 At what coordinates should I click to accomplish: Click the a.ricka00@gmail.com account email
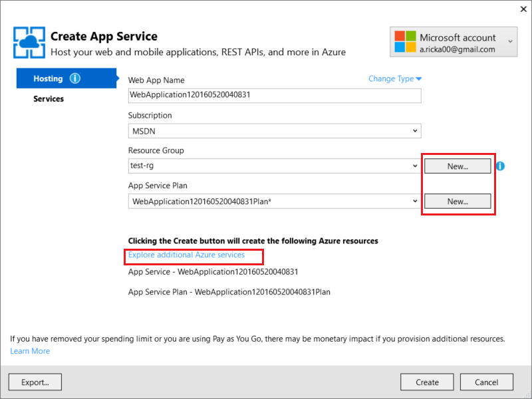[x=457, y=49]
